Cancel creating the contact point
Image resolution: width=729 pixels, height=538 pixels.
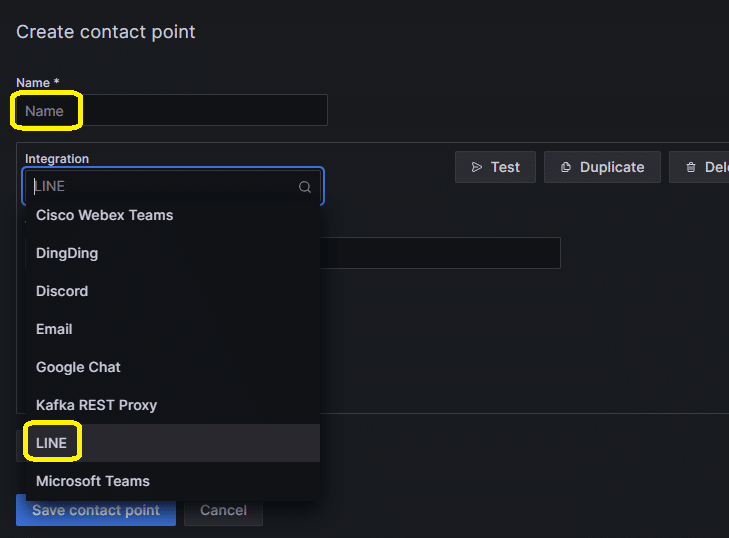[223, 510]
